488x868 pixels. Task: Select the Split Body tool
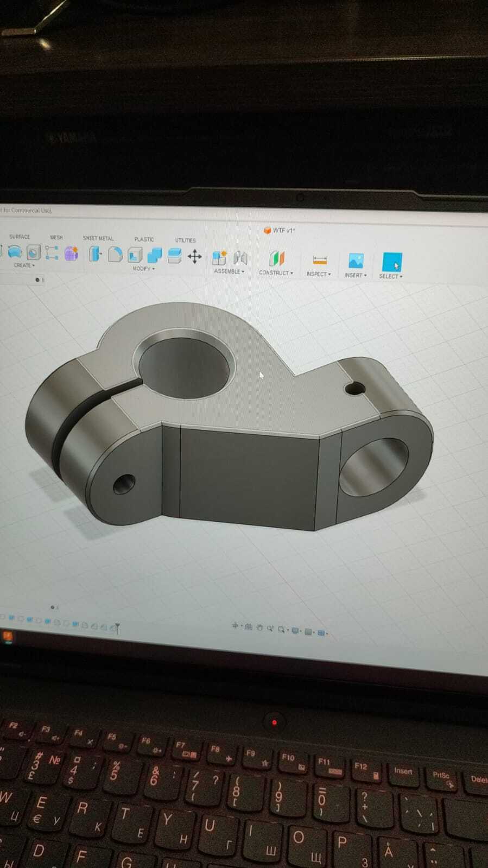coord(174,256)
